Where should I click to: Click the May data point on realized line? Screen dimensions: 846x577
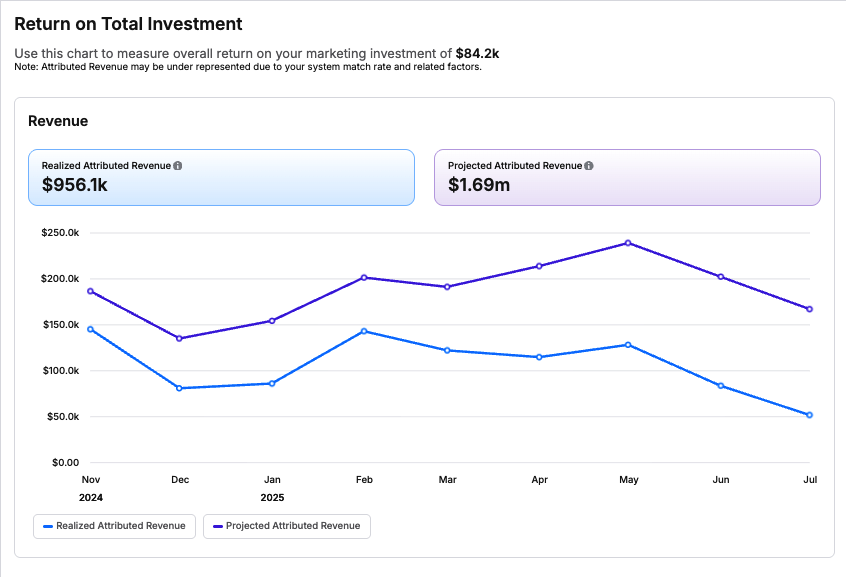pos(628,345)
